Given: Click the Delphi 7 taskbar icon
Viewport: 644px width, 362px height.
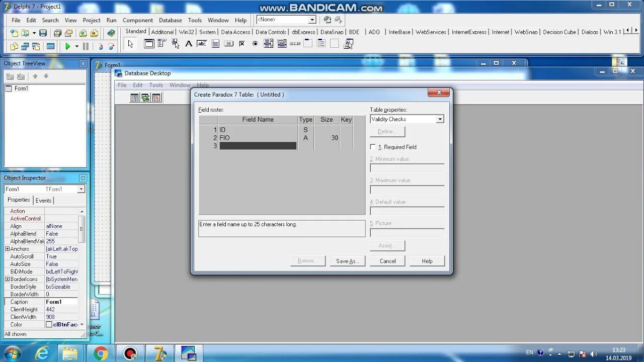Looking at the screenshot, I should 159,353.
